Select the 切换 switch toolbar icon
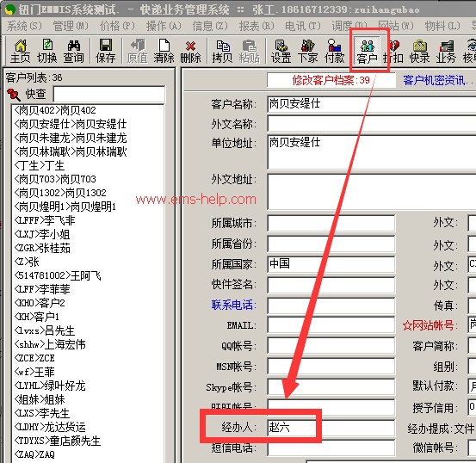This screenshot has width=476, height=463. (46, 52)
